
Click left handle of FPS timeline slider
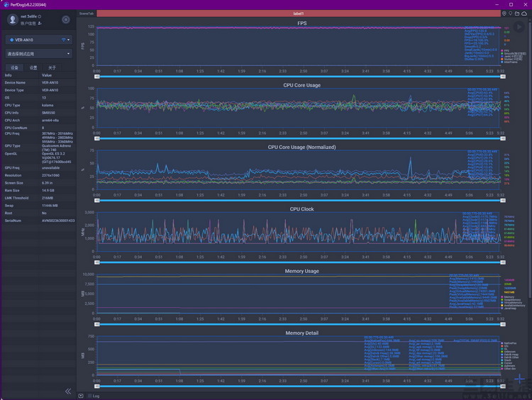coord(97,77)
